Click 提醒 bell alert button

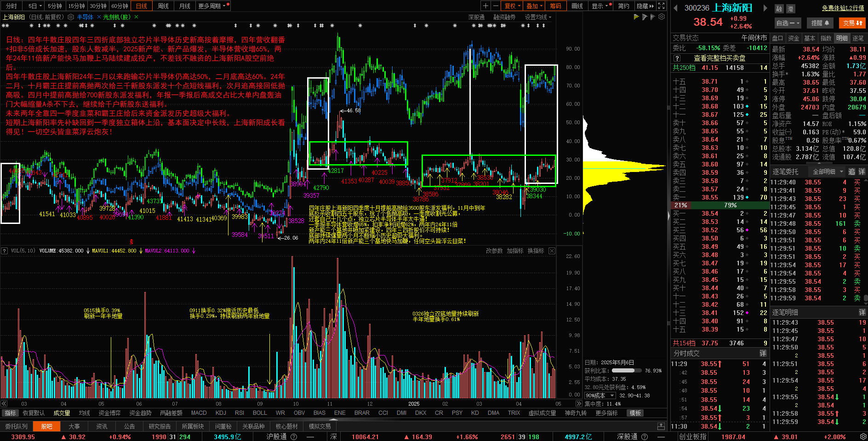820,23
